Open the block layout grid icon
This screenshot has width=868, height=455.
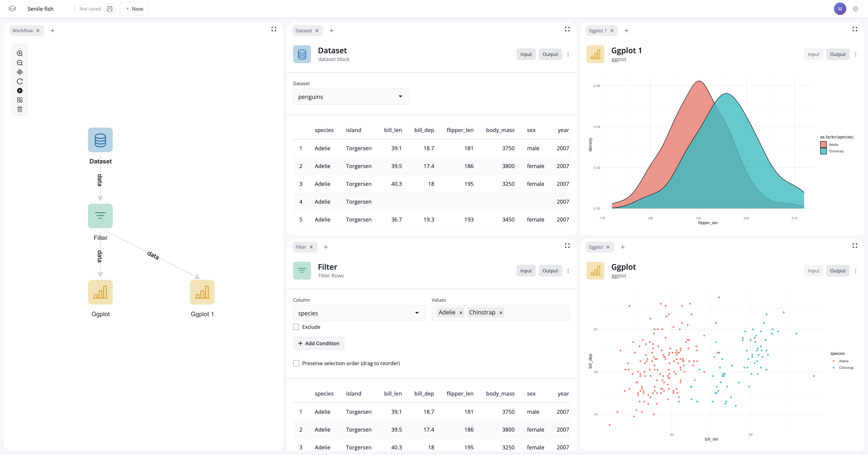click(20, 100)
